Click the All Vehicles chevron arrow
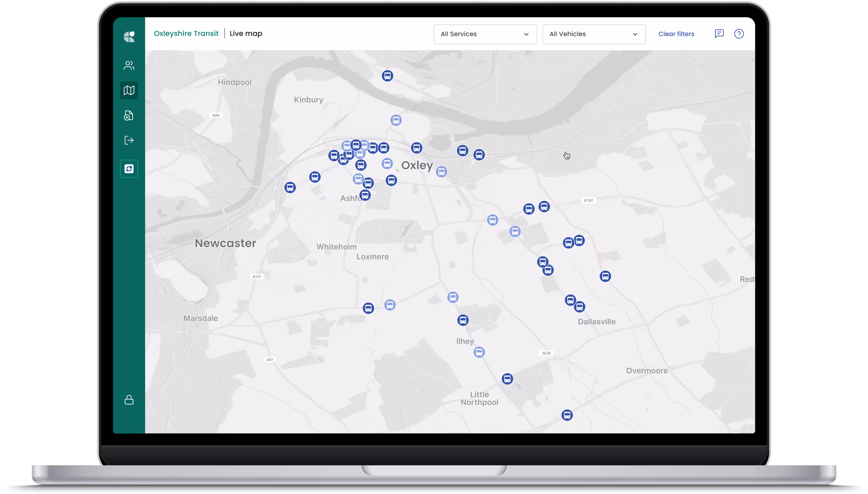The height and width of the screenshot is (494, 868). point(635,34)
